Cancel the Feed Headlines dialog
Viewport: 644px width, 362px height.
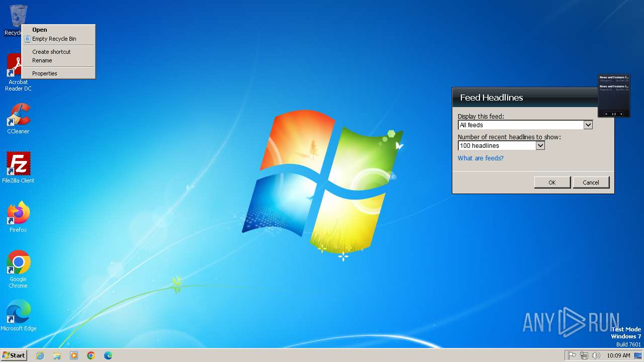coord(591,182)
